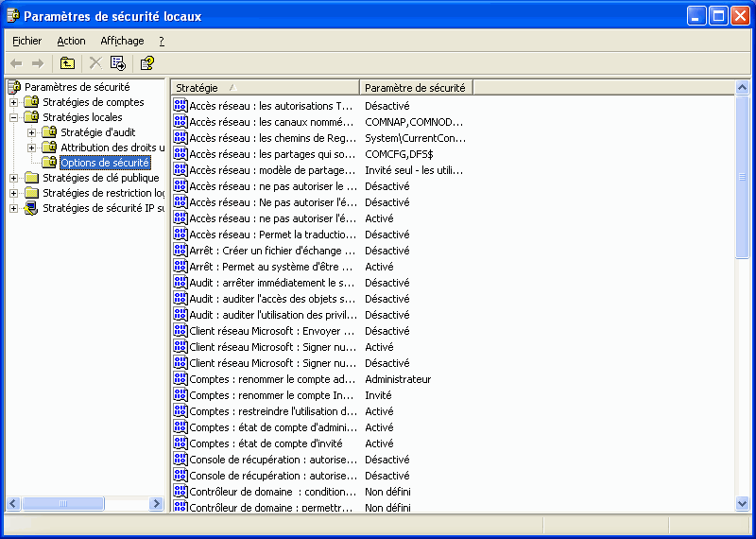Select Options de sécurité tree label
This screenshot has height=539, width=756.
point(105,163)
